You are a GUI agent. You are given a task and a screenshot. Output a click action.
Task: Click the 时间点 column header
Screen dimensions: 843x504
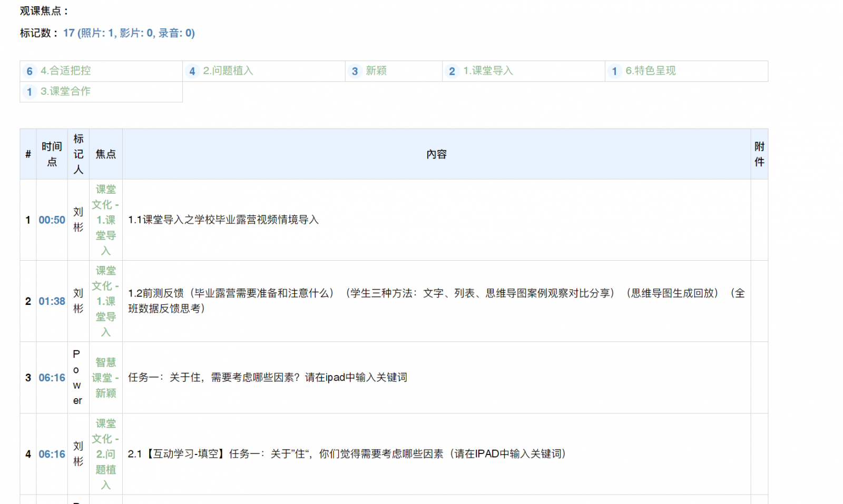pyautogui.click(x=52, y=154)
